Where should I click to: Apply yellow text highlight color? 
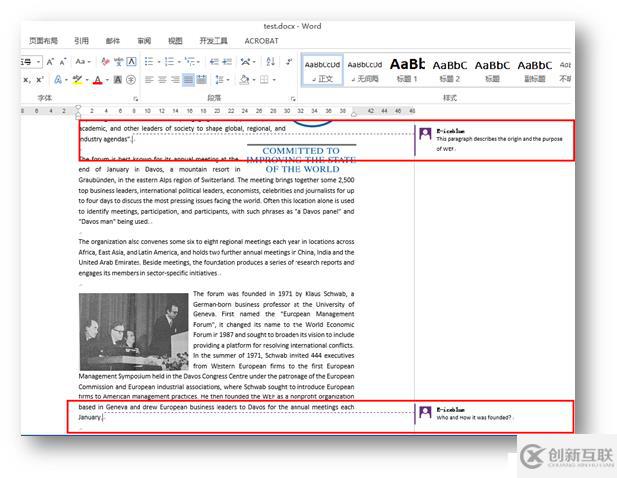tap(77, 80)
